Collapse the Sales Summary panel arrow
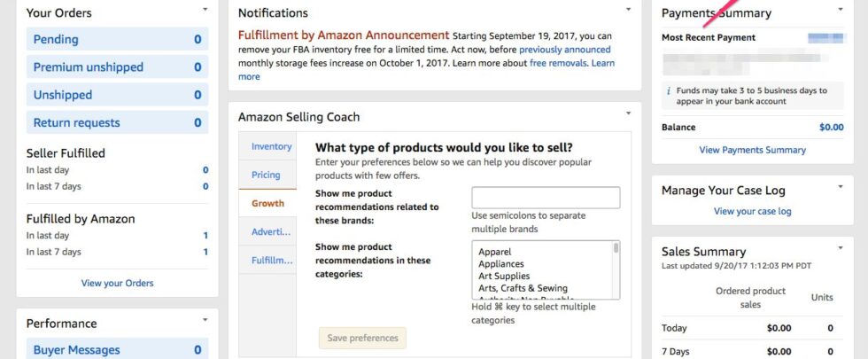The image size is (868, 359). click(841, 248)
